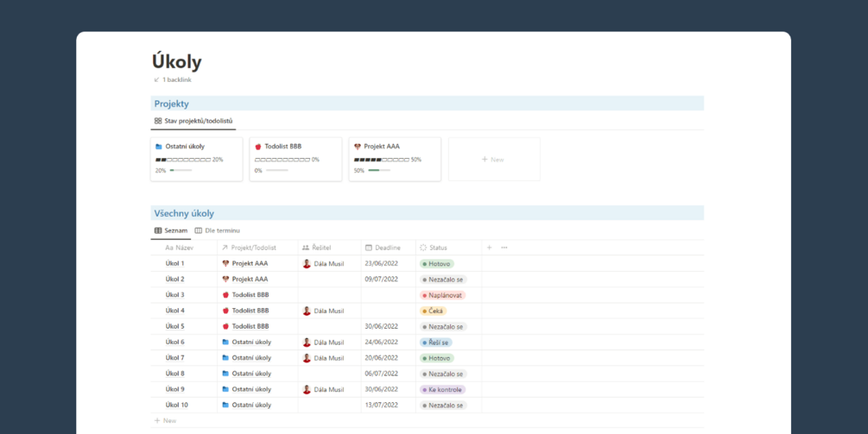Open Úkol 8 row title

pyautogui.click(x=175, y=374)
